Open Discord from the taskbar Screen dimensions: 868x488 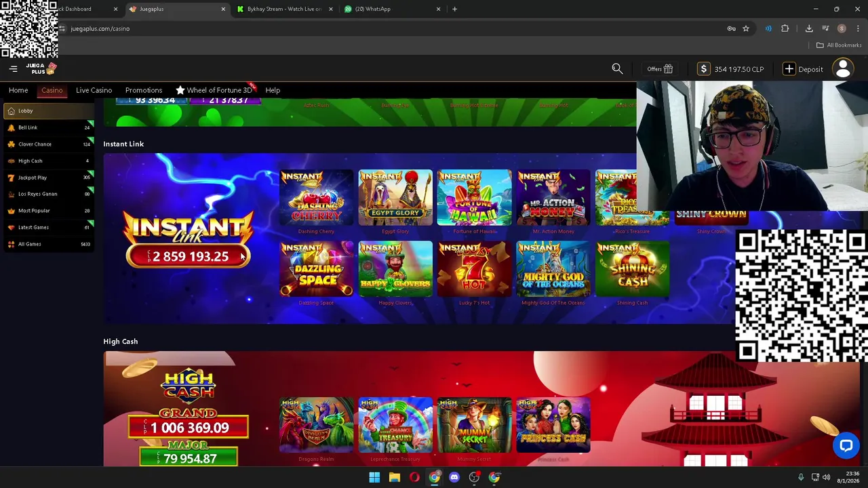pos(454,477)
